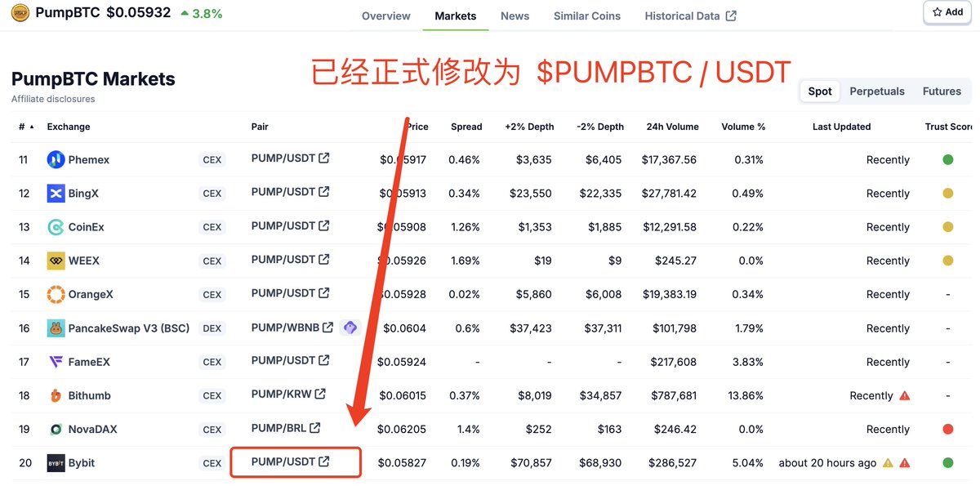Click the price value $0.0604
Screen dimensions: 980x486
(403, 328)
